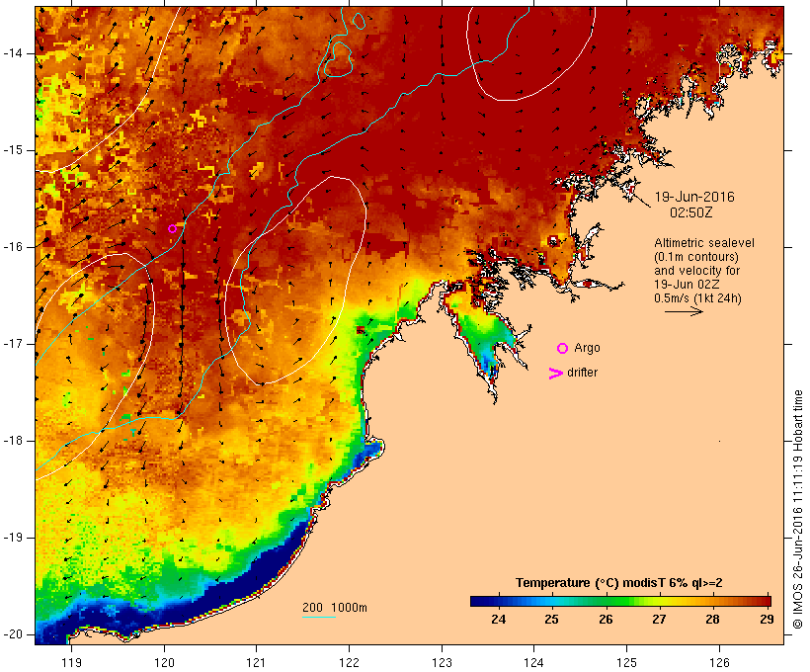The height and width of the screenshot is (672, 810).
Task: Click the 'Temperature (°C) modisT 6% ql>=2' title
Action: 619,583
